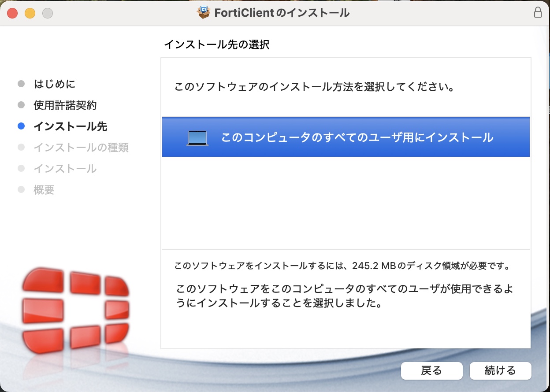Click the FortiClient package icon in the title bar

coord(204,13)
